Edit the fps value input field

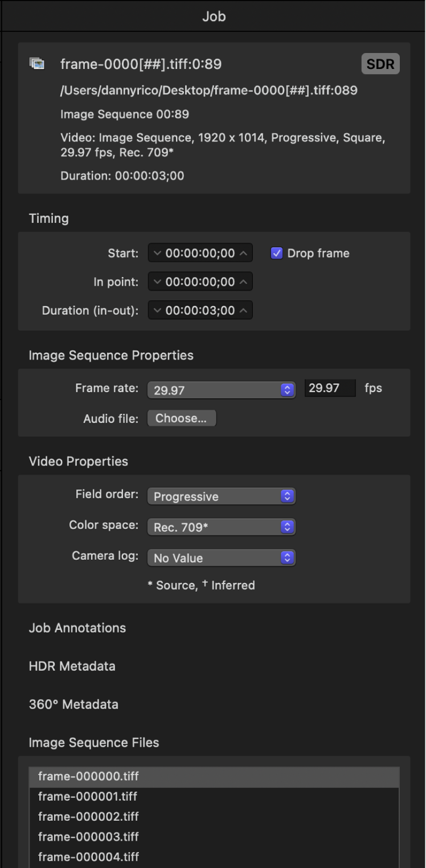(x=330, y=388)
